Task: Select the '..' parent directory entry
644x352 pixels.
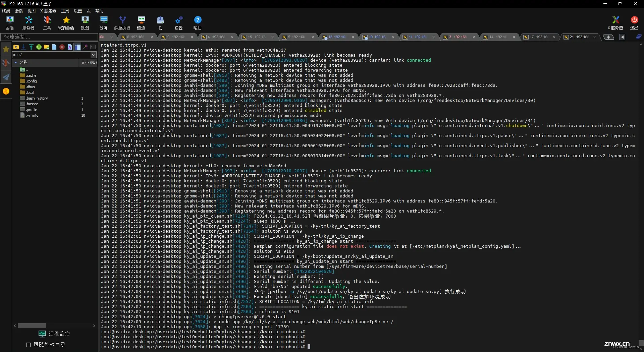Action: (24, 70)
